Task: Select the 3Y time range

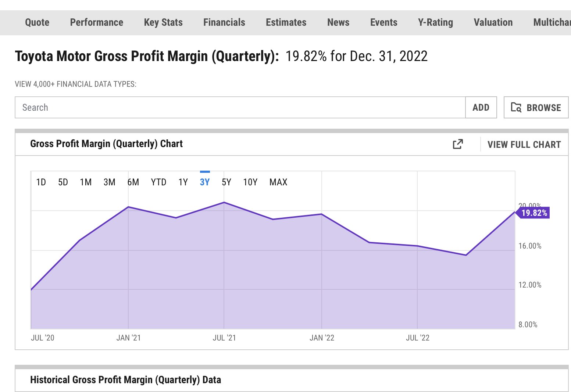Action: [205, 182]
